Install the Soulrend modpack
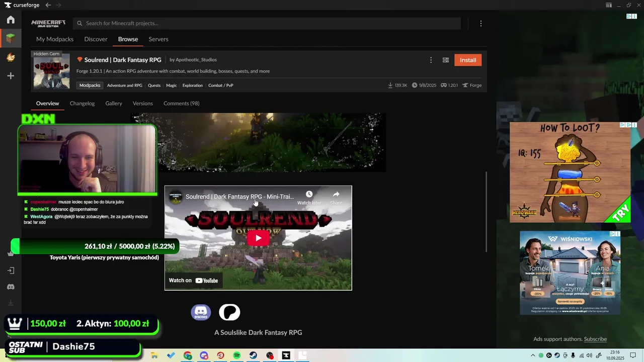The width and height of the screenshot is (644, 362). point(468,60)
